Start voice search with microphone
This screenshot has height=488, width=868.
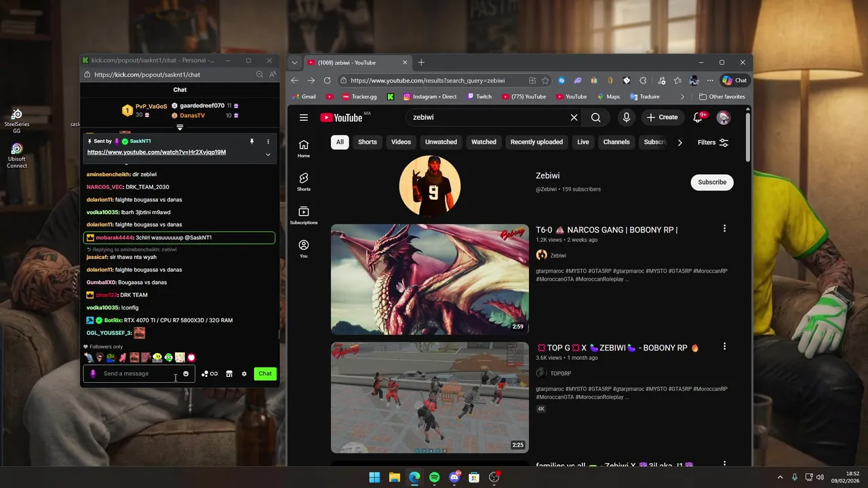coord(626,117)
